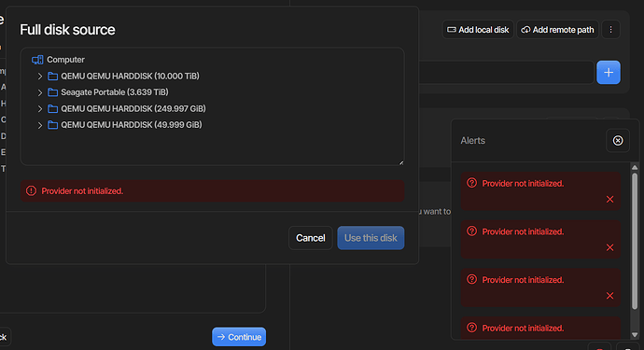Click the Computer icon in tree
Image resolution: width=644 pixels, height=350 pixels.
click(37, 60)
